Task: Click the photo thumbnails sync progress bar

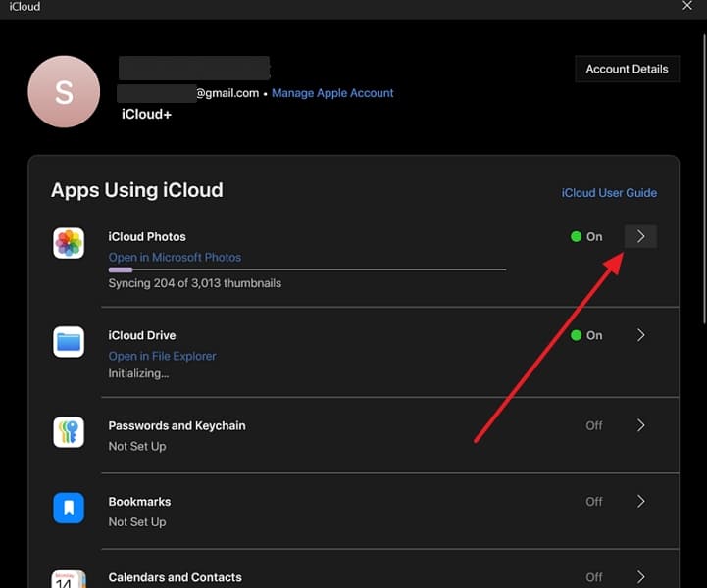Action: pyautogui.click(x=307, y=269)
